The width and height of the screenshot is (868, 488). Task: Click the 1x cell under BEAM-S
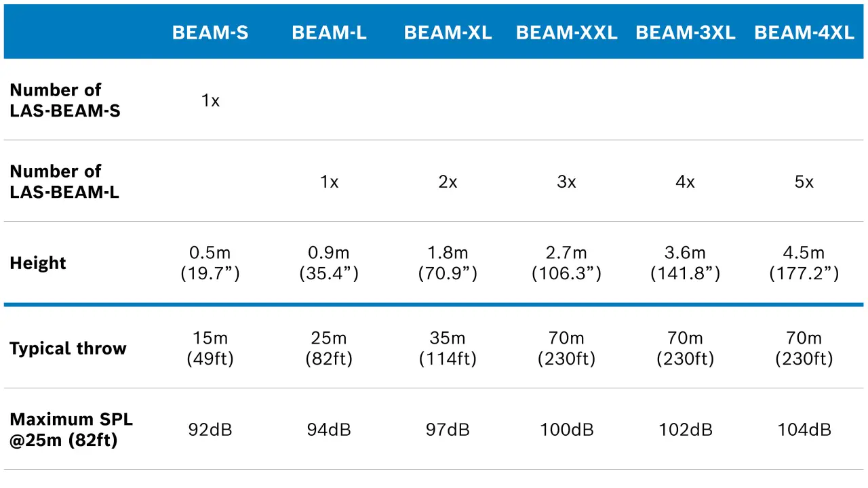click(210, 101)
